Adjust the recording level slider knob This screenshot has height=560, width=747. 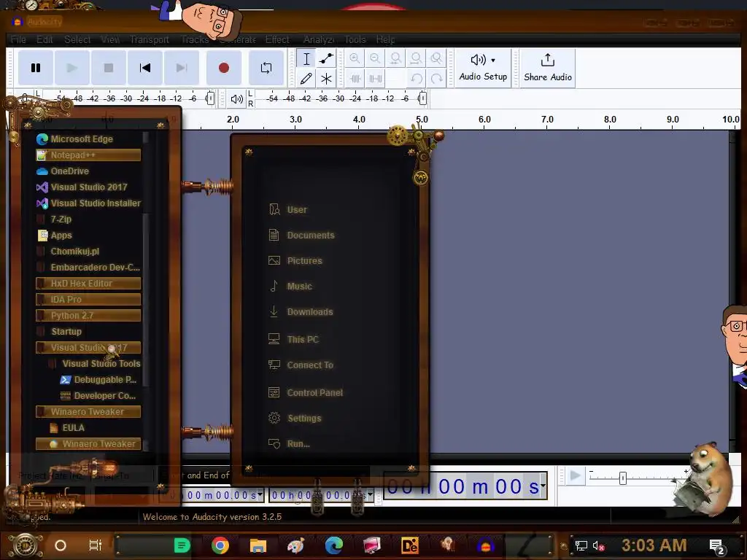click(210, 98)
